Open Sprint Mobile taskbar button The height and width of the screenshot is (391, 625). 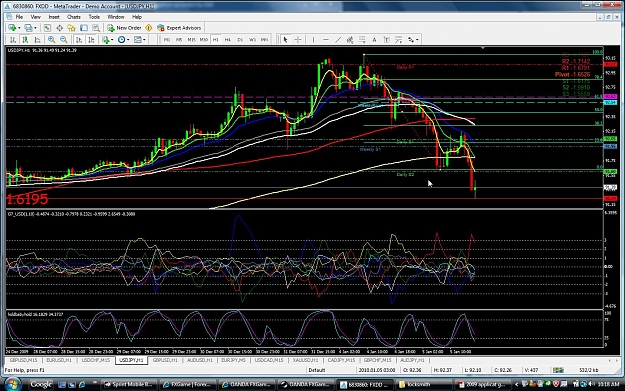click(x=129, y=385)
